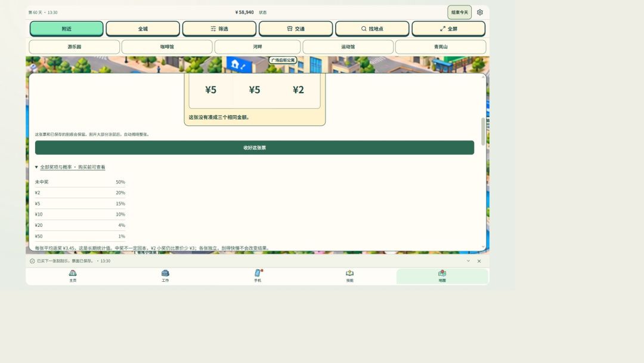Viewport: 644px width, 363px height.
Task: Click the 广场后街公寓 map label
Action: pyautogui.click(x=283, y=60)
